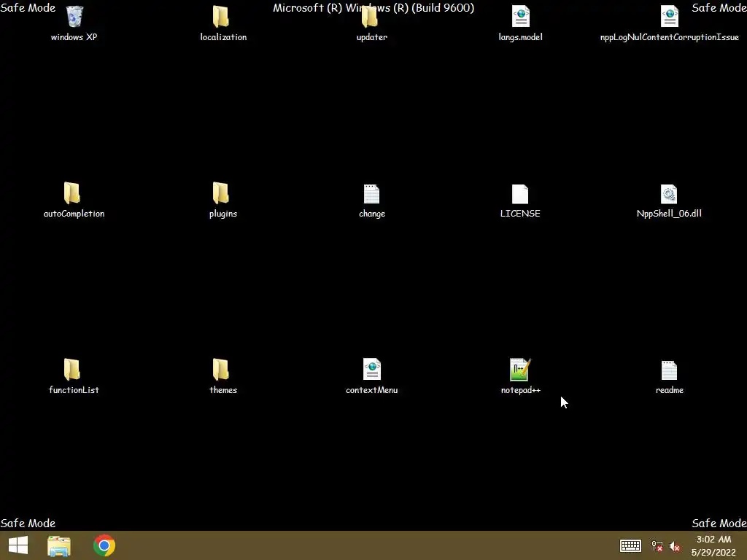Click the 'notepad++' label text
Screen dimensions: 747x560
tap(521, 391)
